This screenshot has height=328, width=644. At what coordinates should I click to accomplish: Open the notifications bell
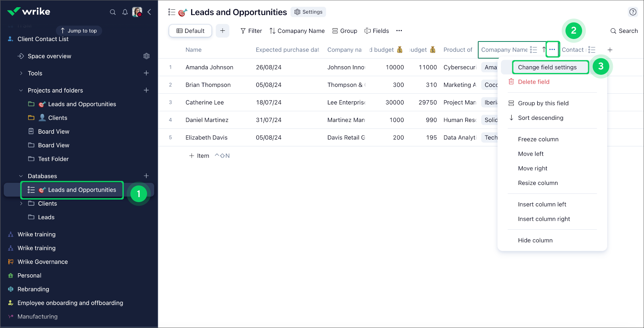tap(125, 12)
